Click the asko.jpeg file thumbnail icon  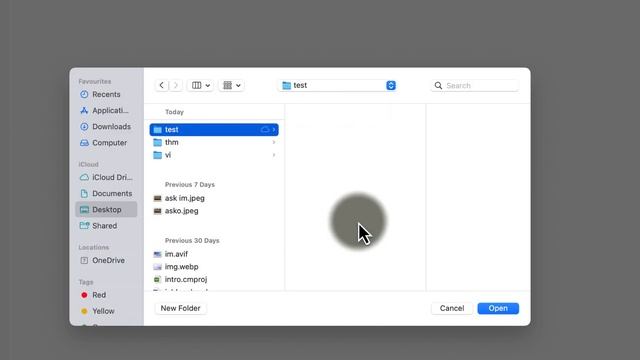pos(158,211)
